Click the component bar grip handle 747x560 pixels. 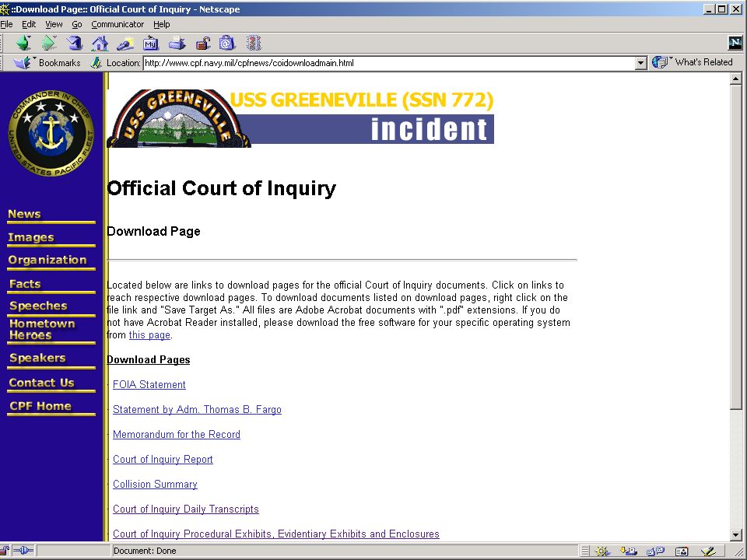tap(585, 551)
